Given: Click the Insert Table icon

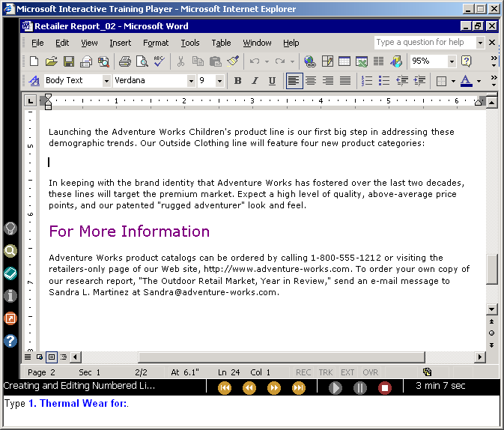Looking at the screenshot, I should 344,61.
